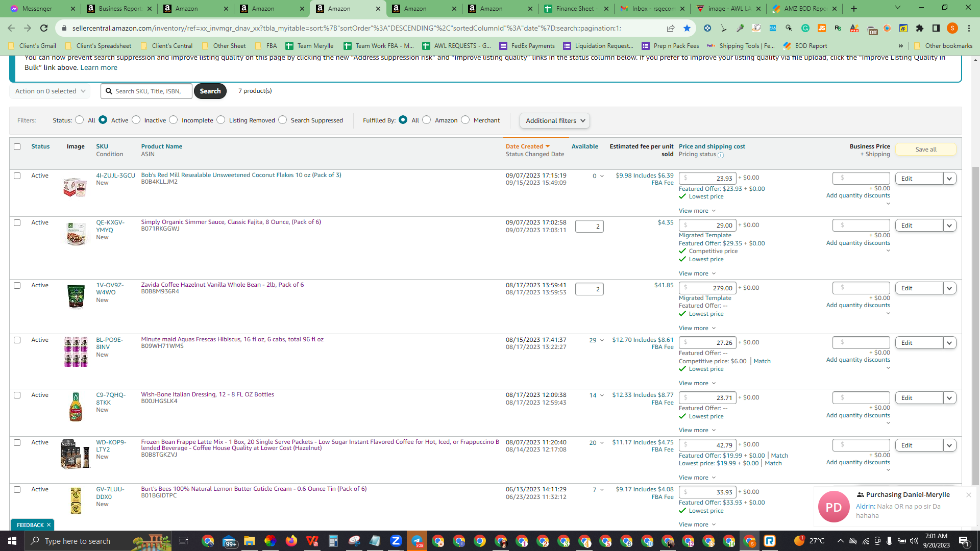Click the Save all button
Image resolution: width=980 pixels, height=551 pixels.
tap(926, 149)
